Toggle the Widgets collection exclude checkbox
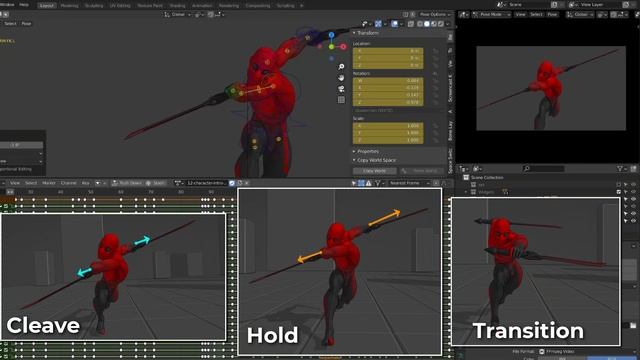Screen dimensions: 640x360 [619, 192]
